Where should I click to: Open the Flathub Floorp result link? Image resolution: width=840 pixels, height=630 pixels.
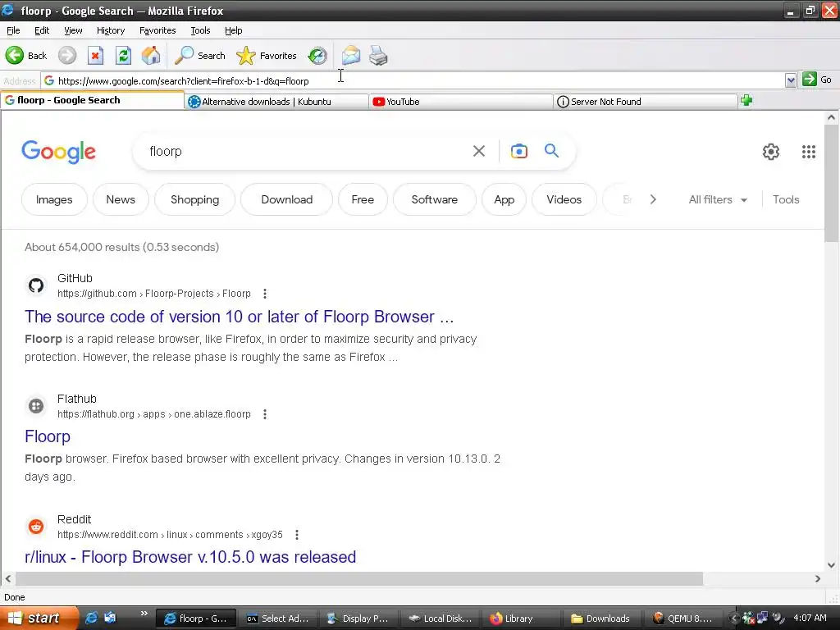pyautogui.click(x=47, y=436)
